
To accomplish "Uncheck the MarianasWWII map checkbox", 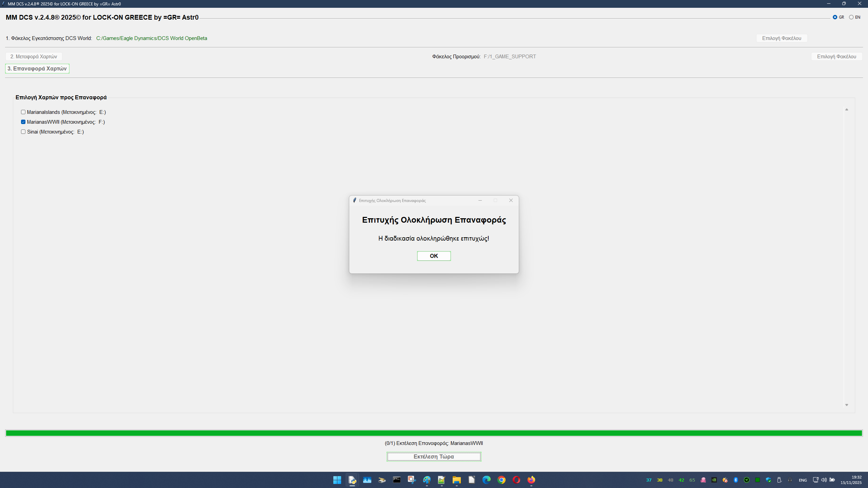I will tap(23, 122).
